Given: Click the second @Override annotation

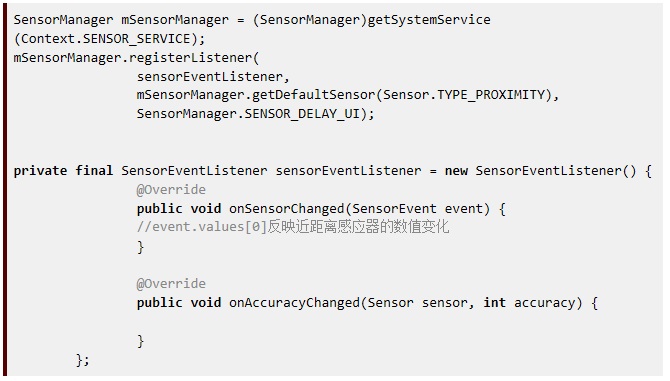Looking at the screenshot, I should [171, 284].
